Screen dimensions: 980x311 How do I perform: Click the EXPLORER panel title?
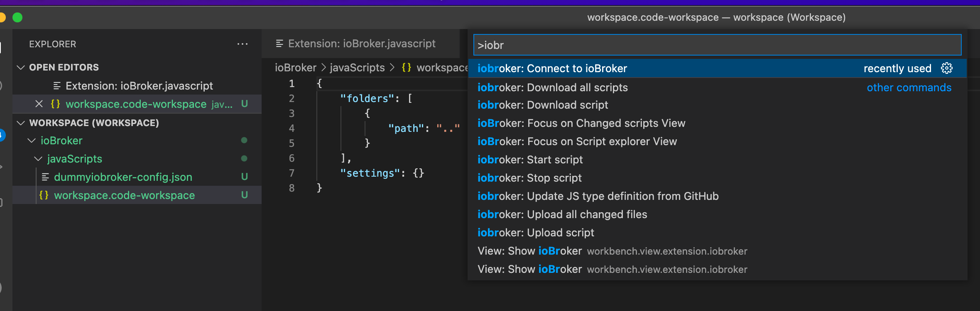tap(53, 44)
